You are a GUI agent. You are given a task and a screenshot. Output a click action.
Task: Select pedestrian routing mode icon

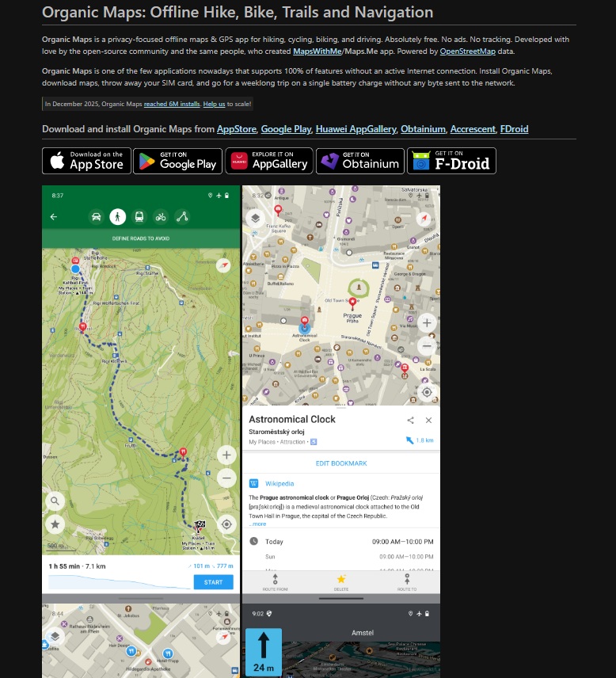(118, 217)
